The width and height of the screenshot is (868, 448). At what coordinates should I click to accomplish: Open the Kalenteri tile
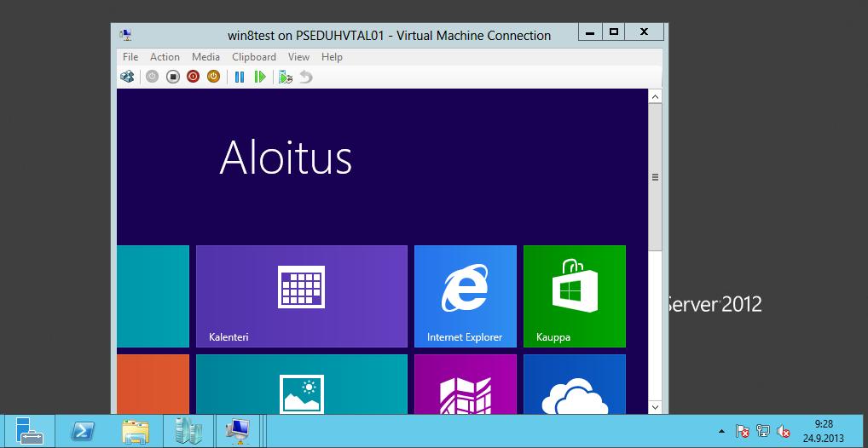302,296
